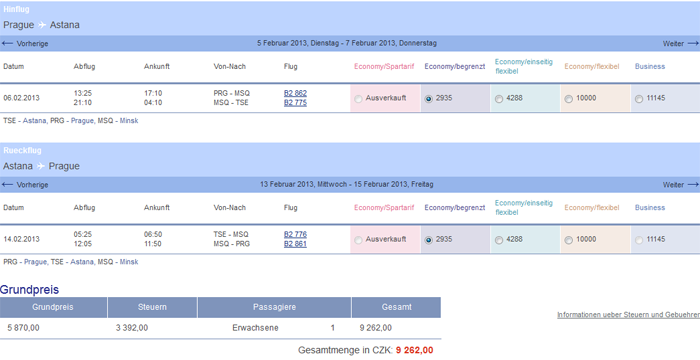Select outbound Economy/einseitig flexibel fare 4288
The image size is (700, 360).
tap(499, 99)
